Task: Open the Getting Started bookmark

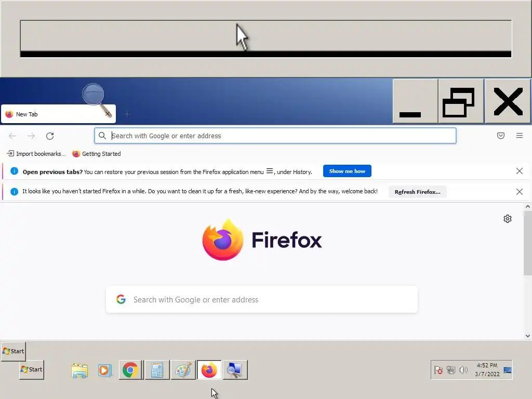Action: point(97,154)
